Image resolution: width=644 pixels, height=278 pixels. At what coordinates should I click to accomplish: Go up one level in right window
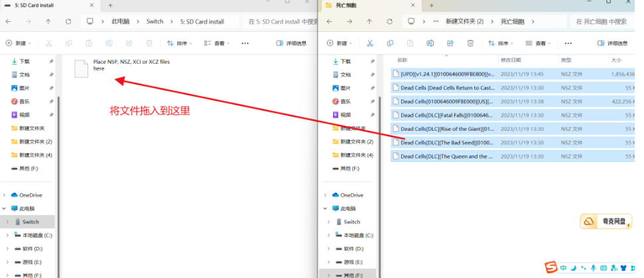click(x=369, y=21)
